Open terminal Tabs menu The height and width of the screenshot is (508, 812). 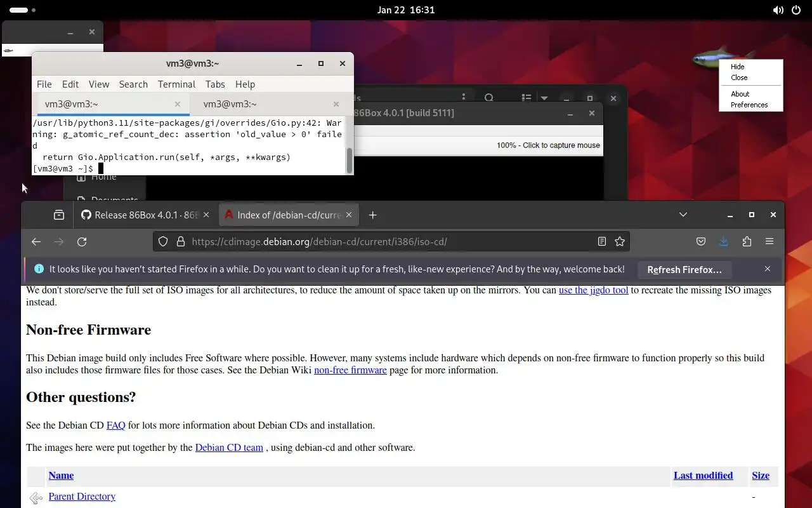(215, 84)
